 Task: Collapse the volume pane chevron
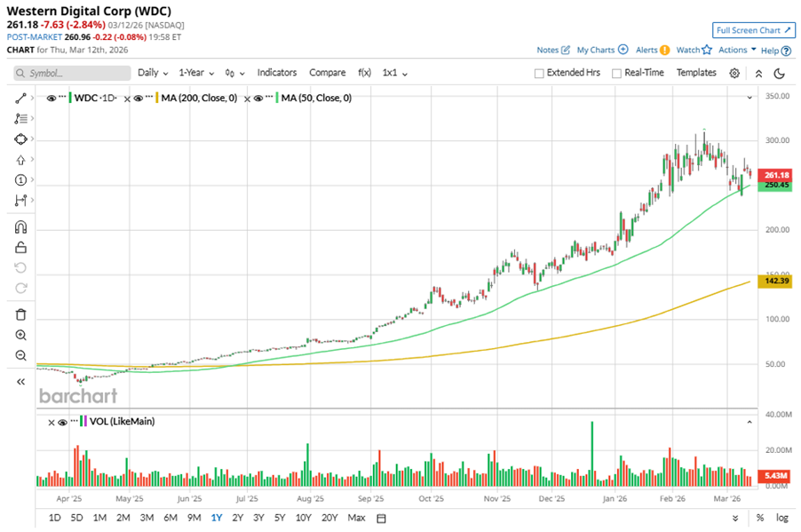749,422
